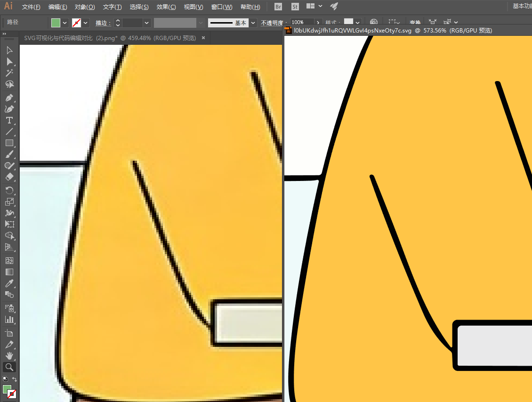
Task: Open the graphic style 样式 dropdown
Action: (x=358, y=23)
